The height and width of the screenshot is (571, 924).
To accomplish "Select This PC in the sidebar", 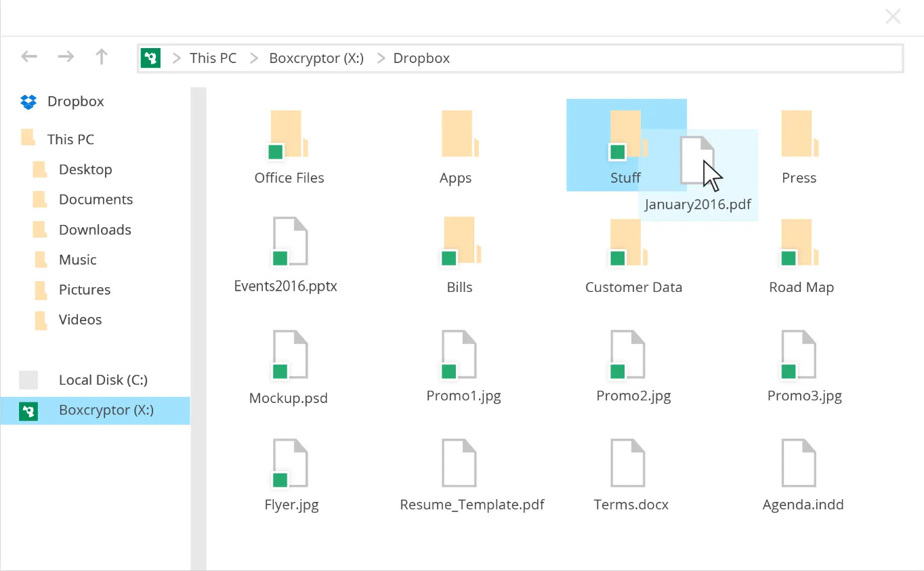I will [70, 140].
